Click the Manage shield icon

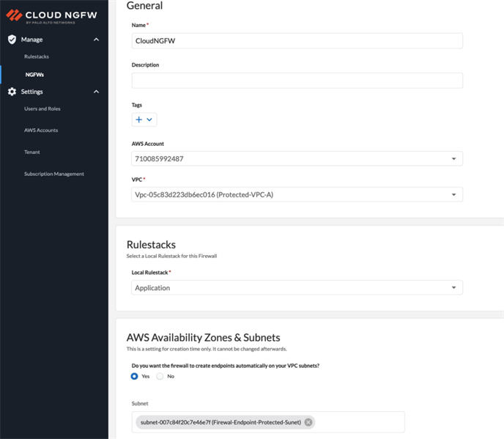(12, 40)
